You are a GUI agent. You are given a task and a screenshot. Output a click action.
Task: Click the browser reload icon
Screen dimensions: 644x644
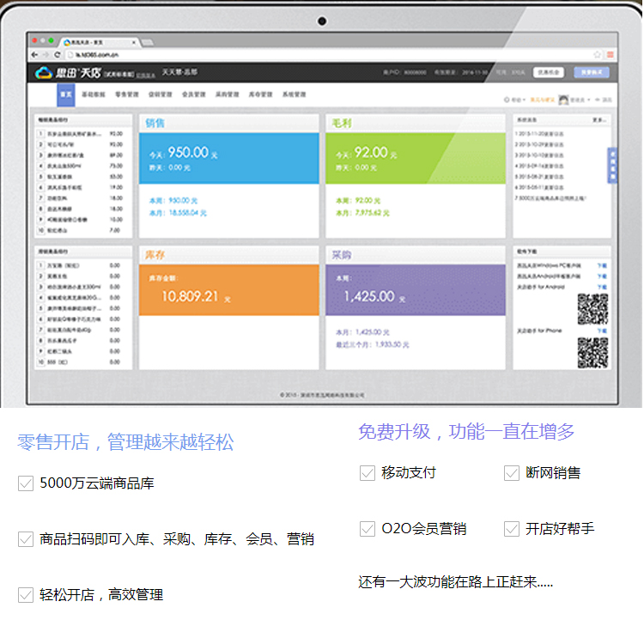[54, 54]
